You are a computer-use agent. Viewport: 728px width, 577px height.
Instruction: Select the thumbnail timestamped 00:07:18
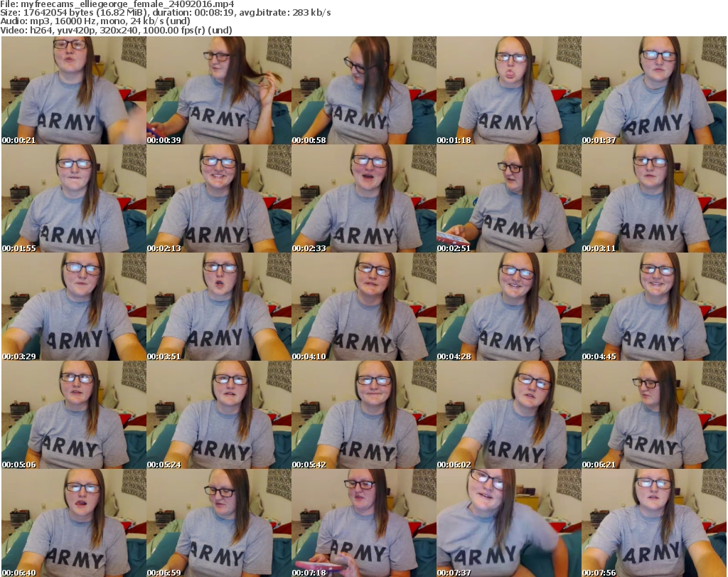pyautogui.click(x=364, y=523)
